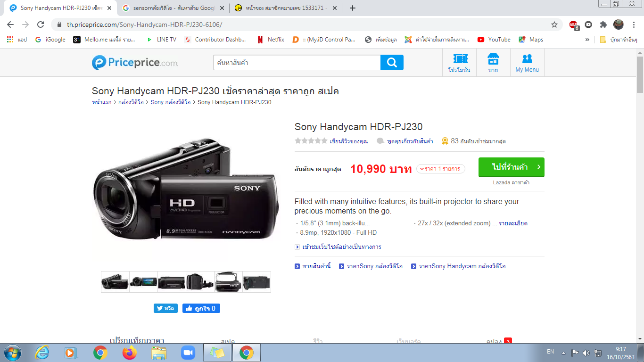Show hidden system tray icons arrow
Viewport: 644px width, 362px height.
coord(563,353)
